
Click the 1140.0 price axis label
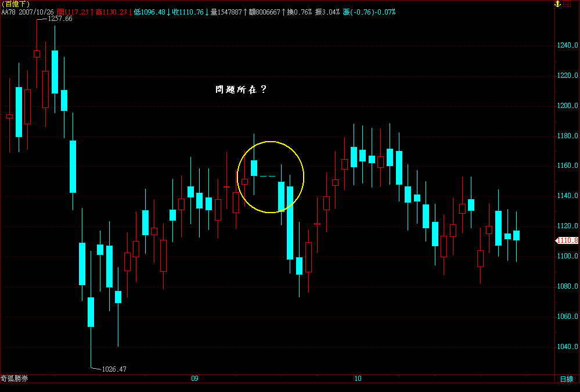pyautogui.click(x=567, y=196)
